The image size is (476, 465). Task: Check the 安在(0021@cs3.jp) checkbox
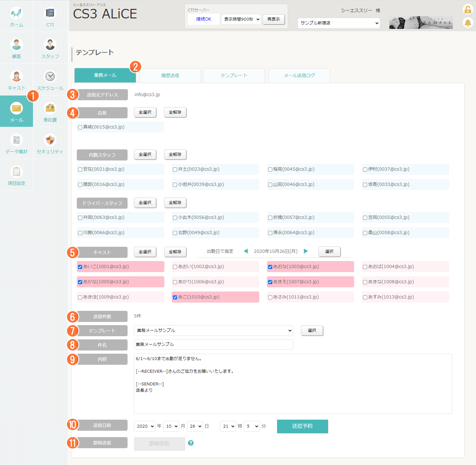[80, 169]
